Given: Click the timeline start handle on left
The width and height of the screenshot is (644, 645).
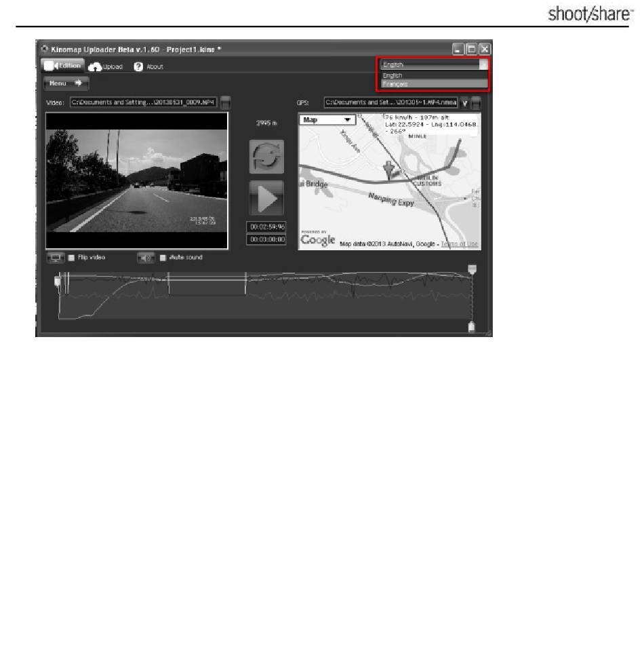Looking at the screenshot, I should coord(58,281).
